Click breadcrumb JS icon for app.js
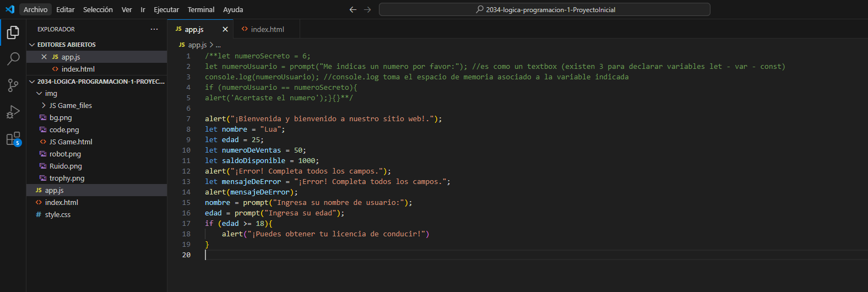Viewport: 868px width, 292px height. click(x=182, y=45)
